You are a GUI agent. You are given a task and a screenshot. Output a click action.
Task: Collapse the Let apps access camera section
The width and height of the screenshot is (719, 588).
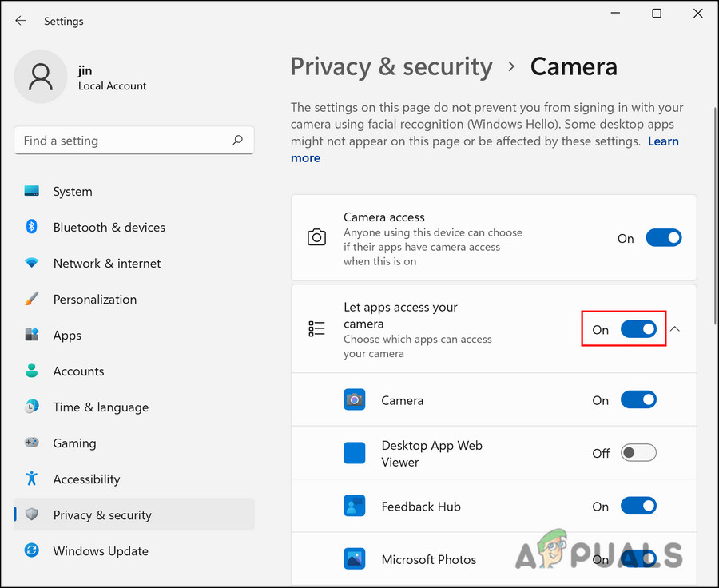click(675, 329)
